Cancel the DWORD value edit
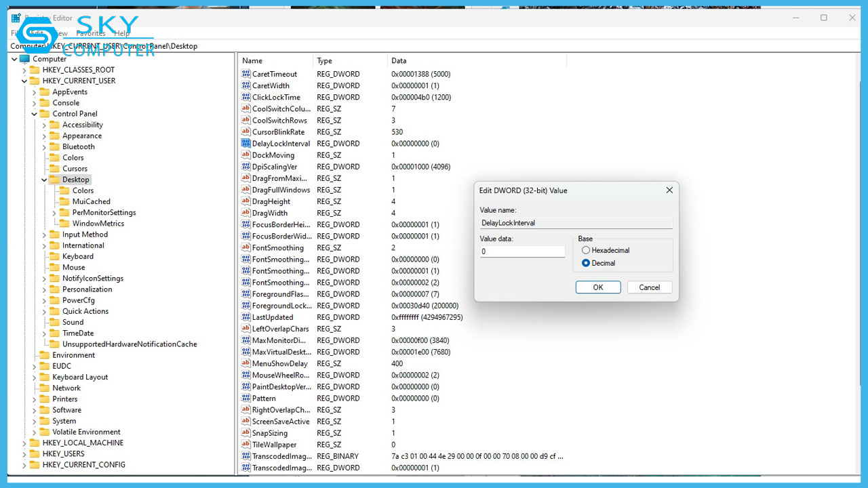 point(649,287)
